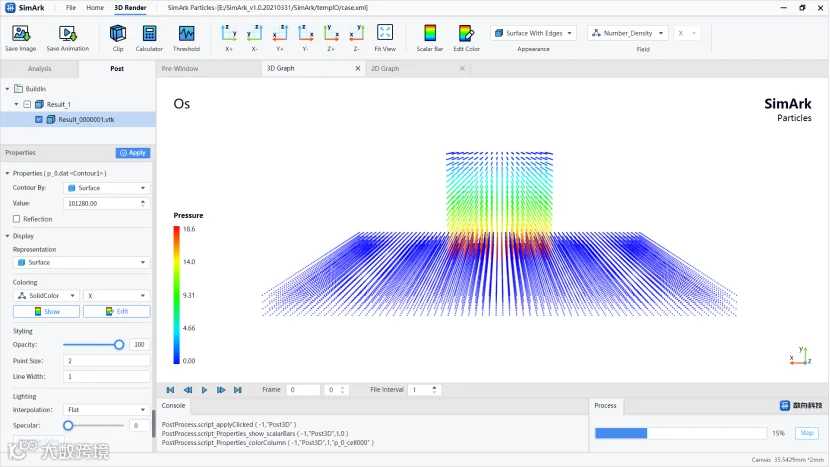Jump to last frame
Screen dimensions: 830x467
(x=238, y=390)
